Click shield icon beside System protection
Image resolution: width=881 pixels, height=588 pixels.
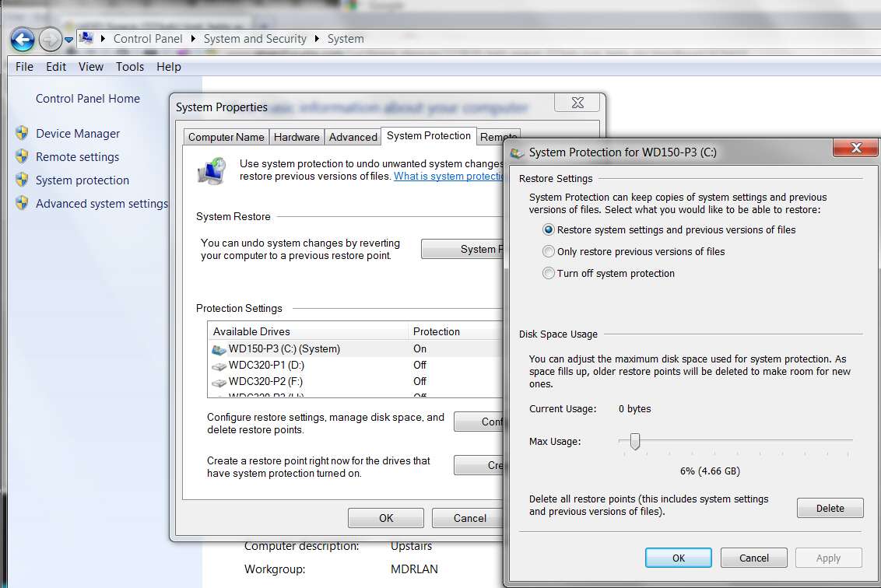click(x=22, y=180)
